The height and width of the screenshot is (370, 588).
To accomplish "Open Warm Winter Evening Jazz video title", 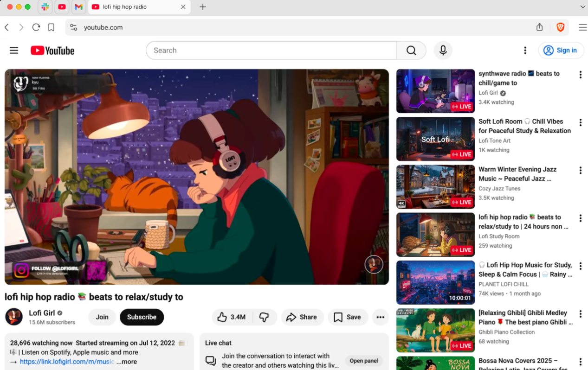I will (x=517, y=174).
